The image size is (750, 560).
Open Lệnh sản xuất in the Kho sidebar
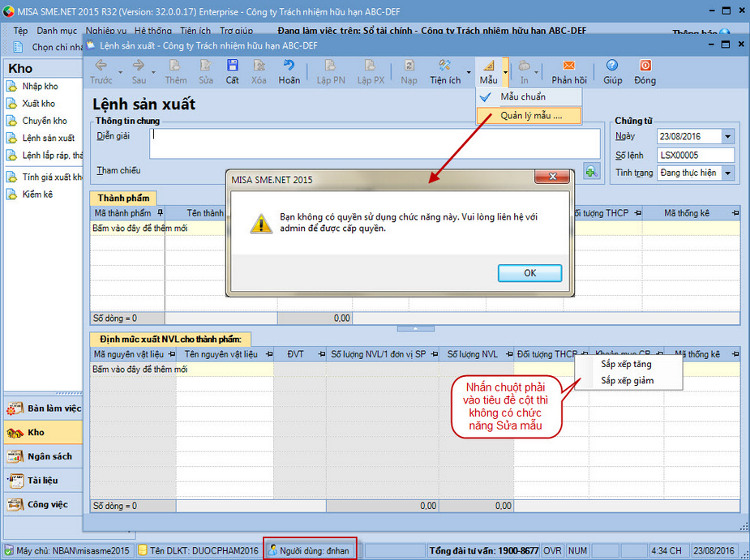coord(49,138)
